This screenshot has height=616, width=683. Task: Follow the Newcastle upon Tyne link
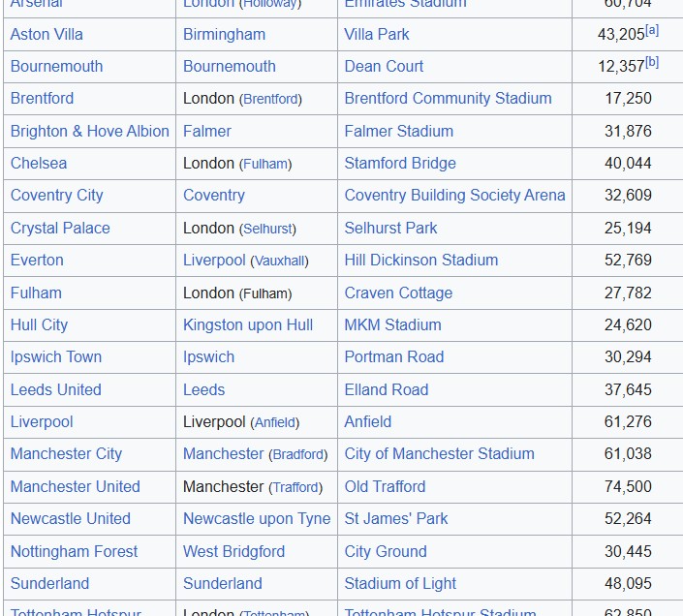click(x=257, y=519)
